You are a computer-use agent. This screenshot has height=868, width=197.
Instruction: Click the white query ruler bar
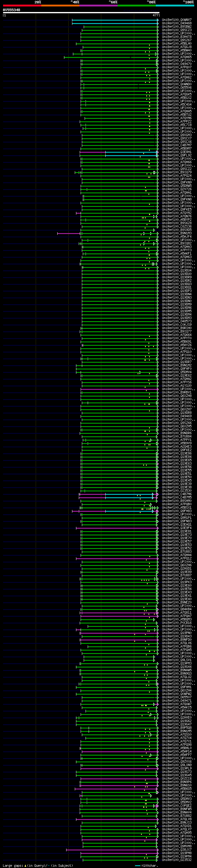coord(81,12)
